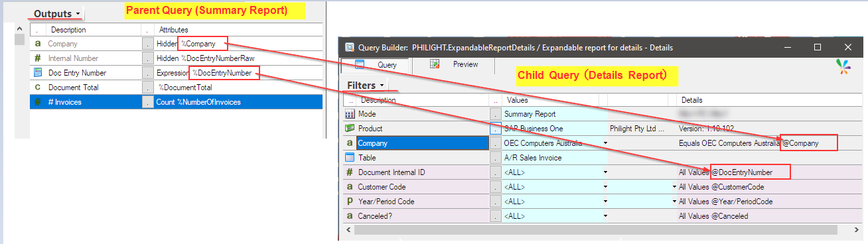Click All Values @CustomerCode details cell
Screen dimensions: 868x244
coord(722,187)
